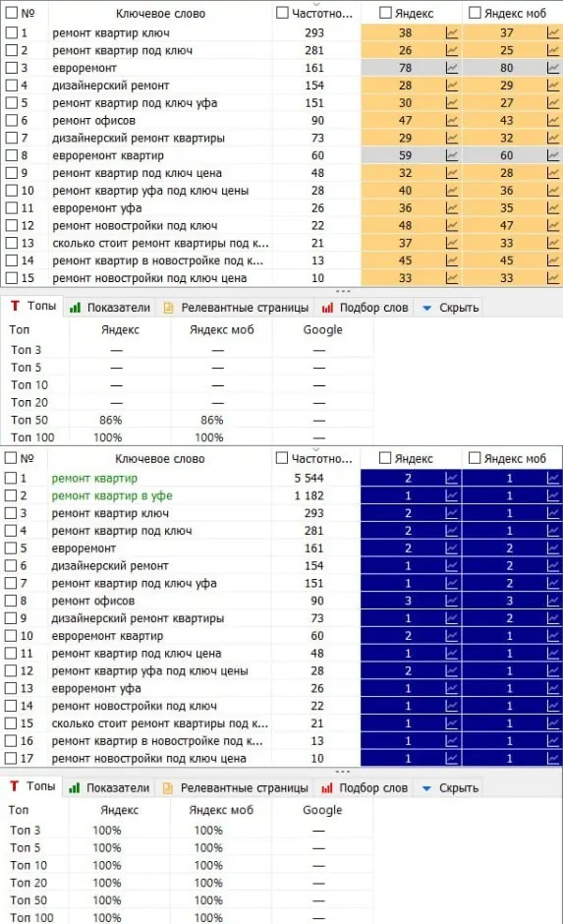The height and width of the screenshot is (924, 563).
Task: Open Яндекс моб chart for ремонт офисов in top table
Action: coord(553,121)
